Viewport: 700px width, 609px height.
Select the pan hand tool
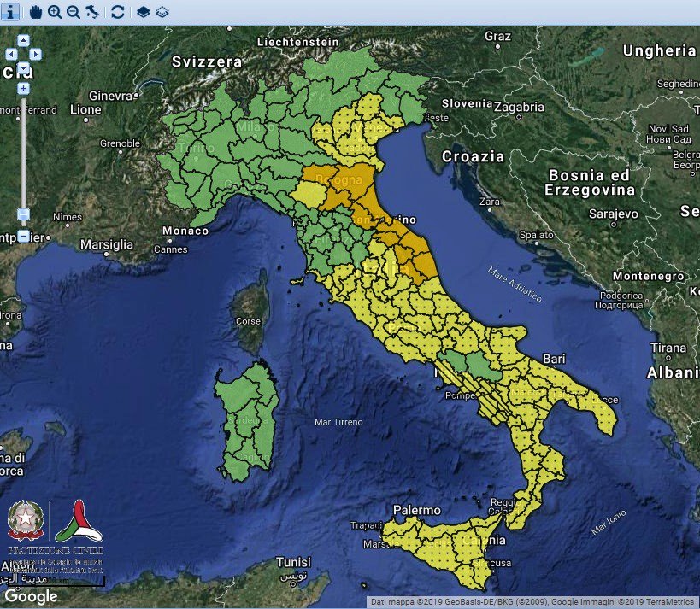pos(35,12)
